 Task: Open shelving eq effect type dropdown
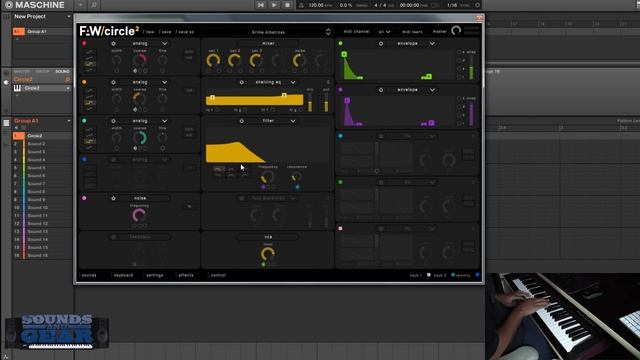pyautogui.click(x=293, y=82)
